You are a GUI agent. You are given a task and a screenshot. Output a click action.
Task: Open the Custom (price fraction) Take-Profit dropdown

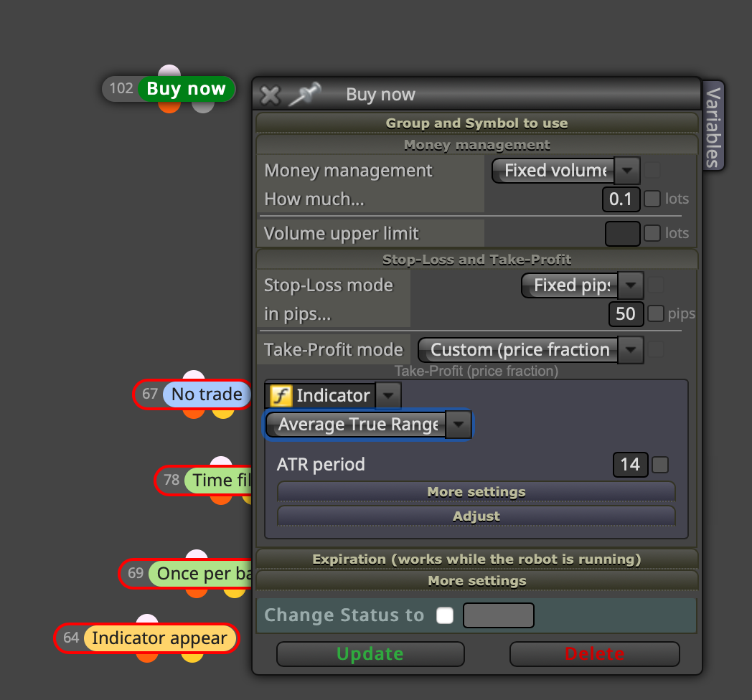(530, 350)
